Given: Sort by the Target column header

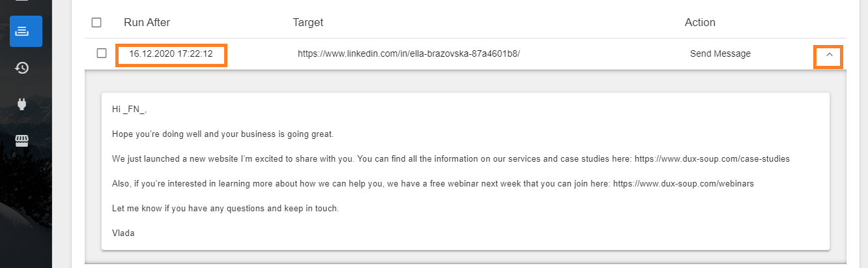Looking at the screenshot, I should pos(308,22).
